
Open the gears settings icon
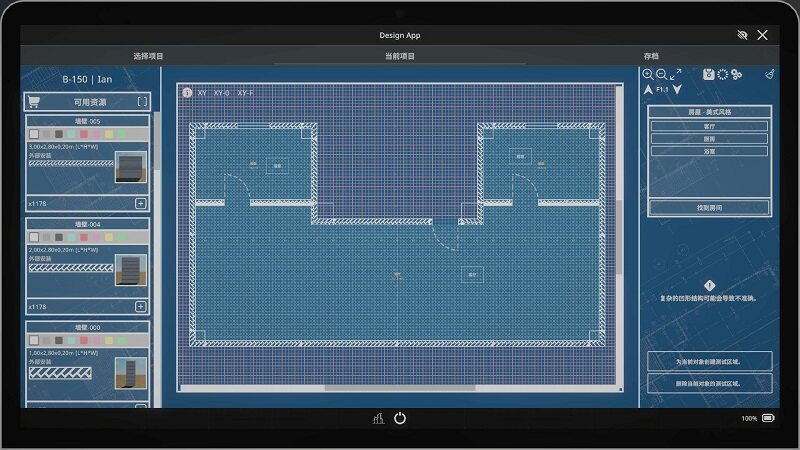pos(736,74)
